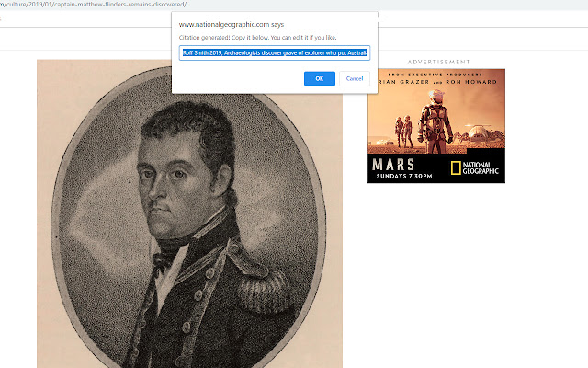Focus the generated citation text field
The height and width of the screenshot is (368, 588).
coord(275,53)
